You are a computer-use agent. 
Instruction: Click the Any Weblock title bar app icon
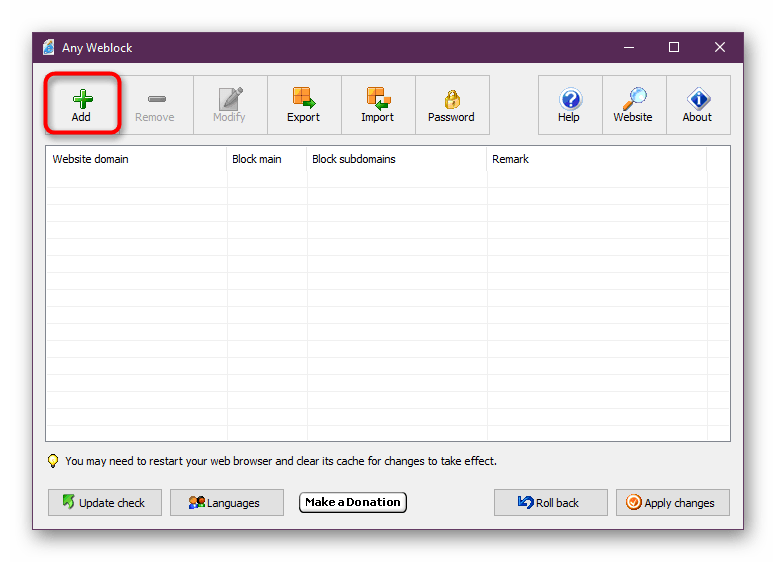tap(48, 47)
